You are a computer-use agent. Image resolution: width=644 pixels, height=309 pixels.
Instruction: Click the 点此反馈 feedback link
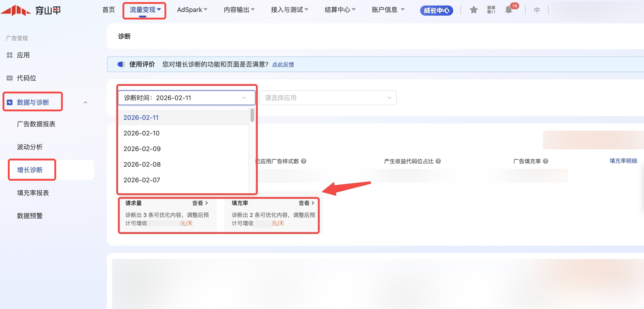click(283, 65)
